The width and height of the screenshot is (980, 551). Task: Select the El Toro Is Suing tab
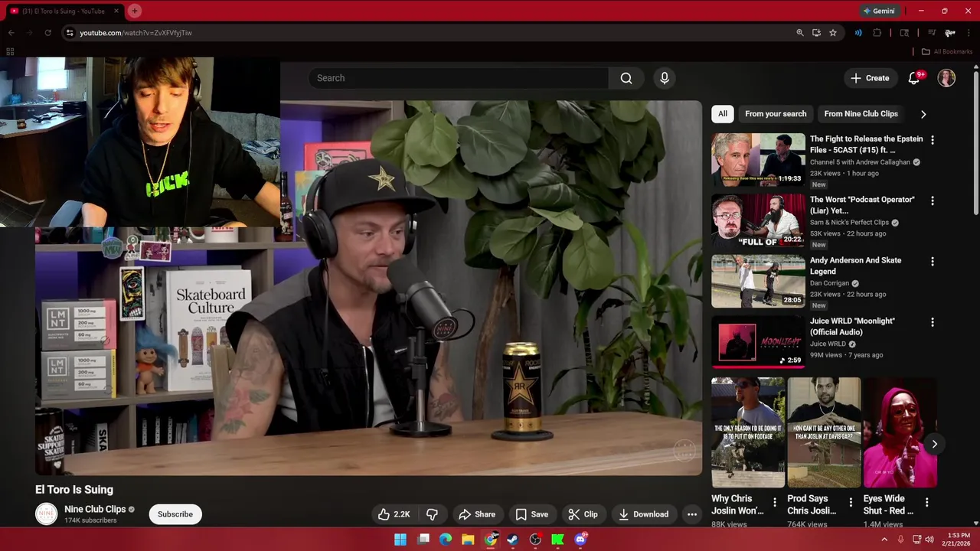[x=64, y=11]
